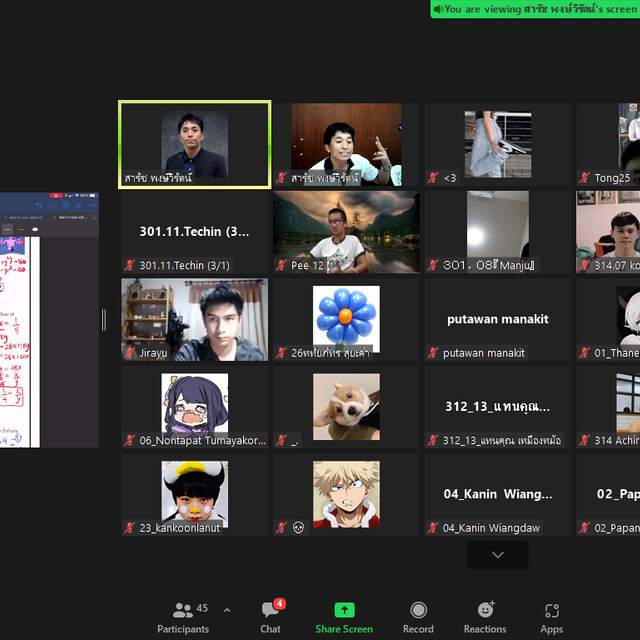Select the 23_kankoonlanut avatar tile

[x=194, y=495]
